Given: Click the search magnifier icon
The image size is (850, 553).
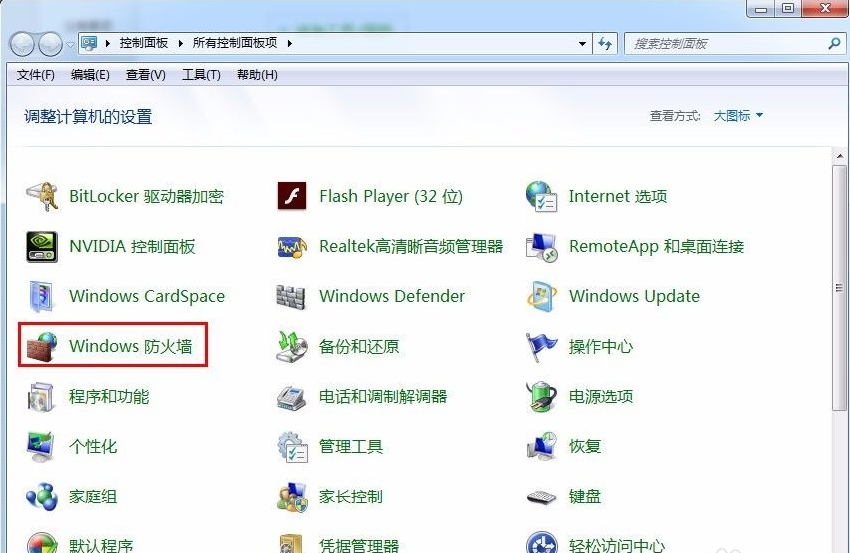Looking at the screenshot, I should [834, 43].
